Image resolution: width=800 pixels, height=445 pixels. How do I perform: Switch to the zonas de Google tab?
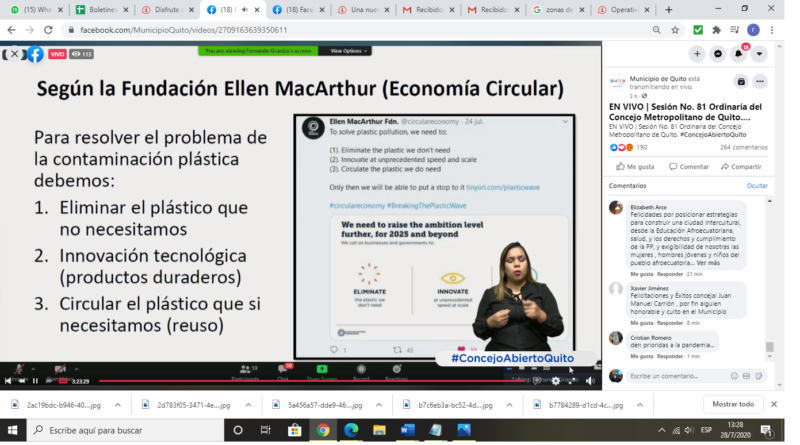558,10
